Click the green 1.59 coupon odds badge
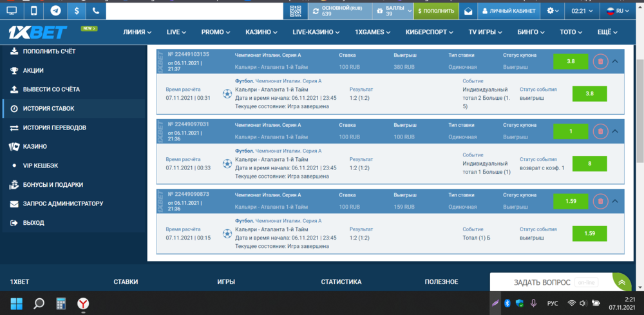The width and height of the screenshot is (644, 315). [571, 201]
